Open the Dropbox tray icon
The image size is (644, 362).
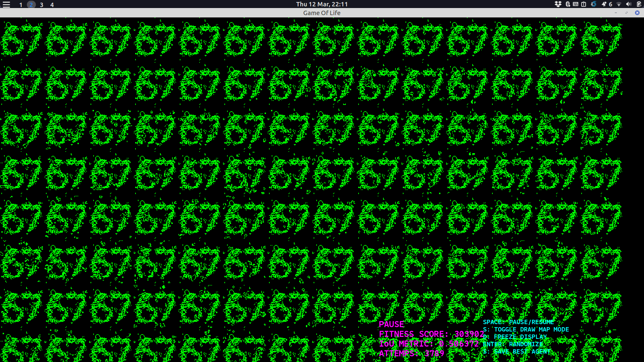pos(558,4)
